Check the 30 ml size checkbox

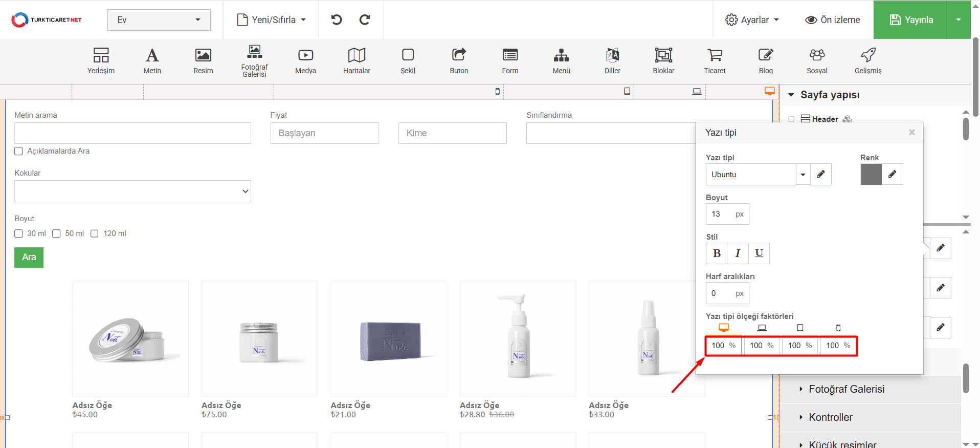click(x=19, y=233)
